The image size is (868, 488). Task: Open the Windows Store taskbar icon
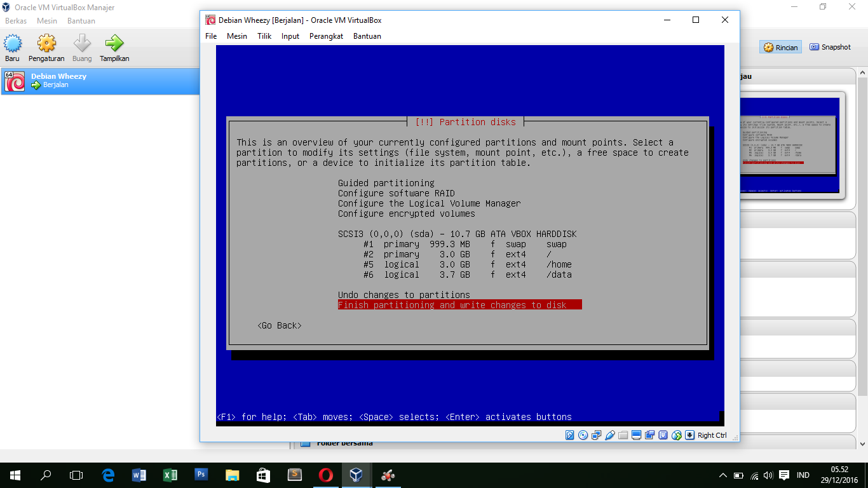[x=264, y=475]
